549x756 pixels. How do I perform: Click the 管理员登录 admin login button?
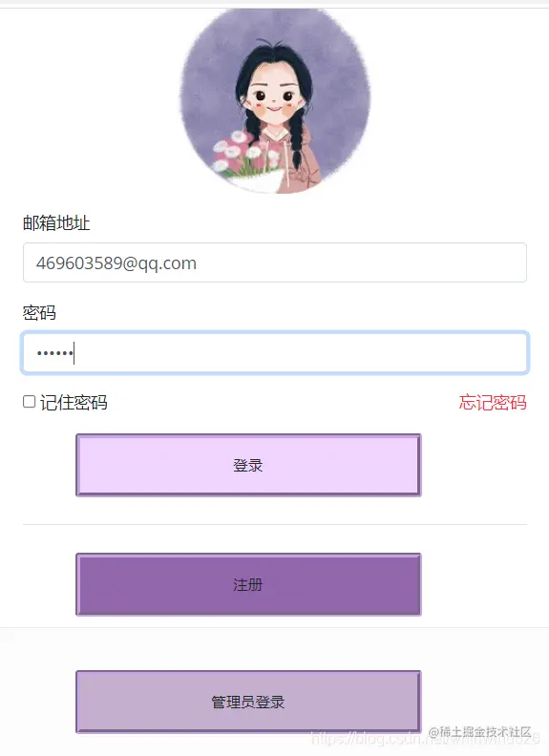click(248, 702)
